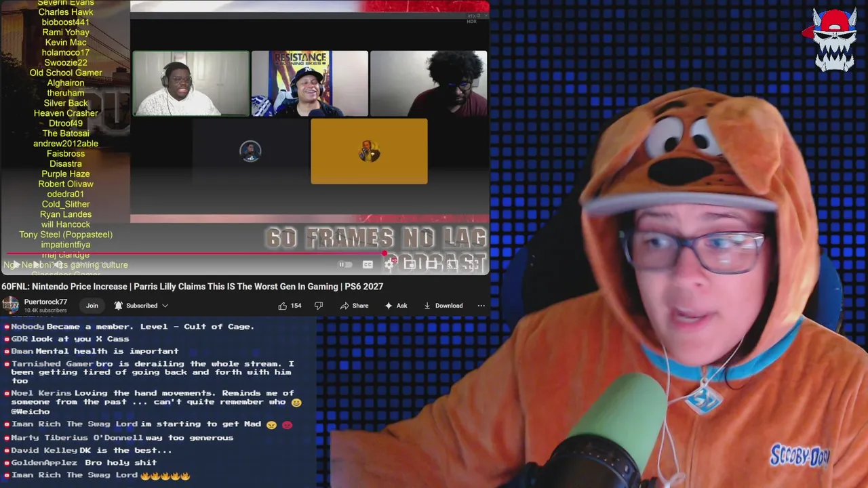Share the 60FNL video
The height and width of the screenshot is (488, 868).
354,306
